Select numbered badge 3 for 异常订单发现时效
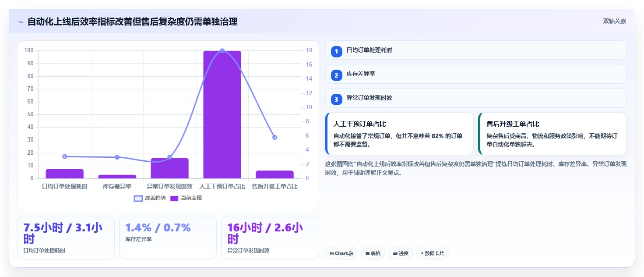 pyautogui.click(x=336, y=99)
